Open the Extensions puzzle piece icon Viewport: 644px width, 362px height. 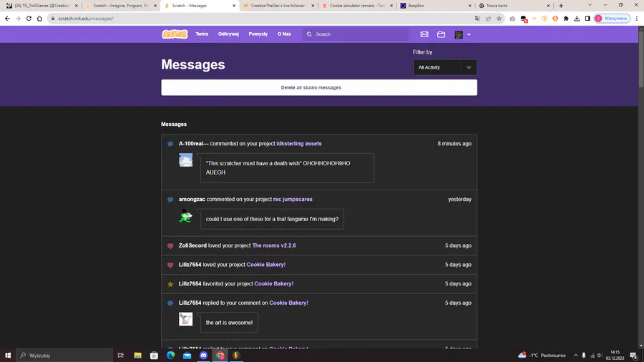(566, 19)
